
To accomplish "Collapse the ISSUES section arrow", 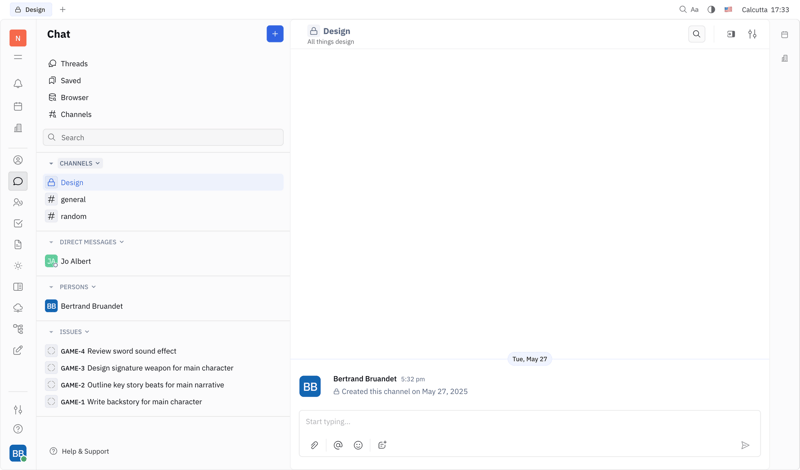I will point(51,332).
